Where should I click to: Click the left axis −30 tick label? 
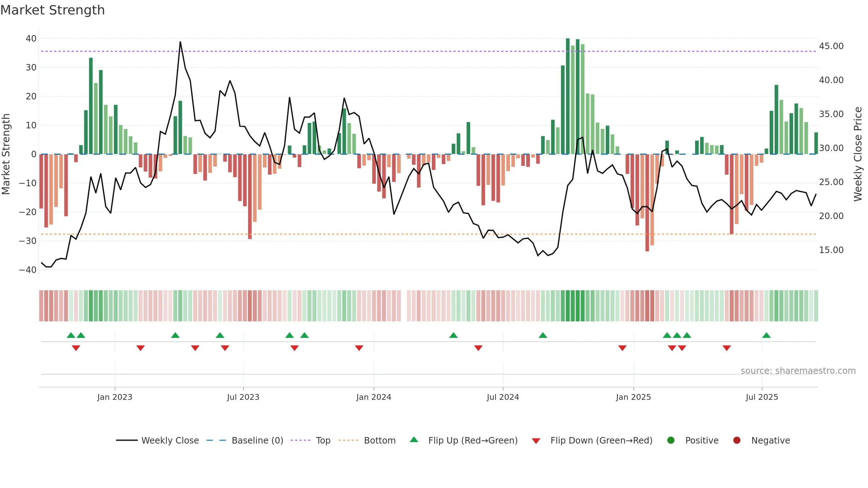(28, 241)
